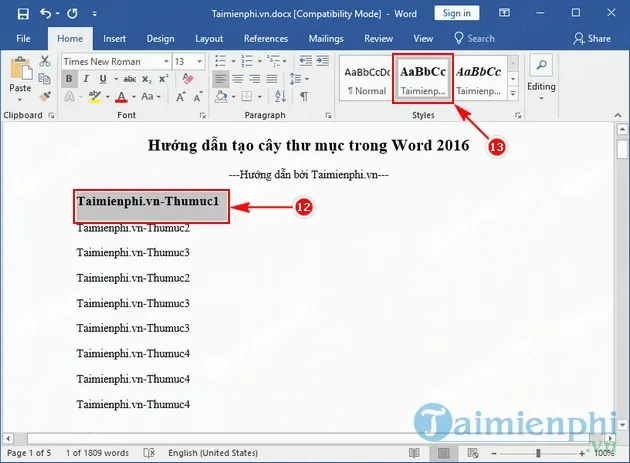Image resolution: width=630 pixels, height=463 pixels.
Task: Collapse the ribbon with the chevron
Action: point(618,115)
